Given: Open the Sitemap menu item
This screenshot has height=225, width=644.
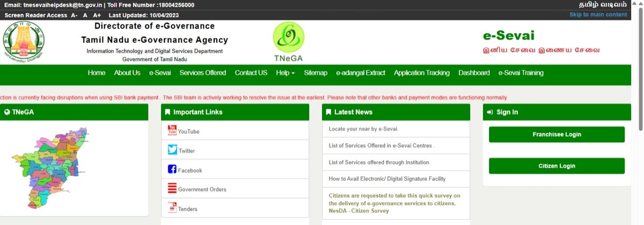Looking at the screenshot, I should point(316,73).
